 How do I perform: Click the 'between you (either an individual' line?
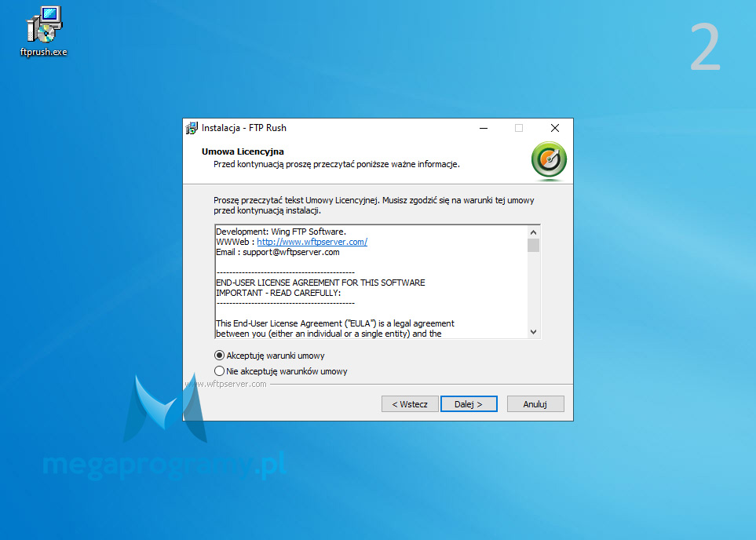coord(329,334)
